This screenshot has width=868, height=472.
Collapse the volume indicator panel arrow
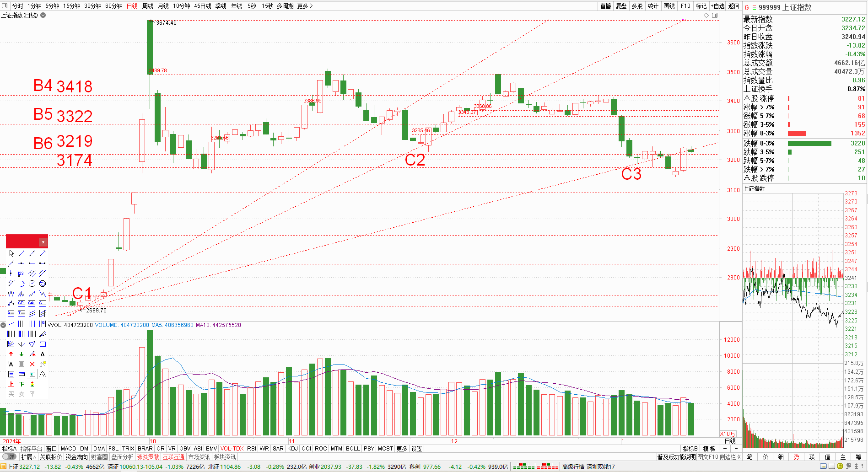pos(3,325)
